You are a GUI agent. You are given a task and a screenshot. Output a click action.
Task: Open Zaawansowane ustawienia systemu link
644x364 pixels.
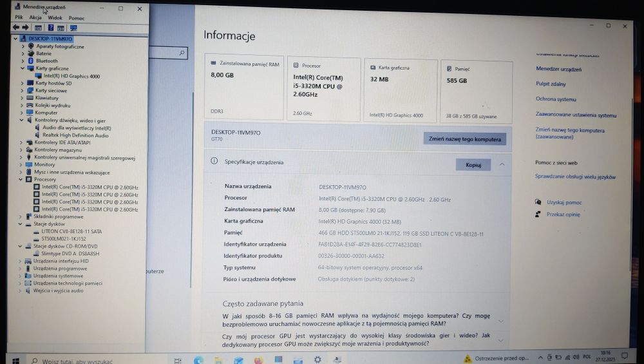coord(576,115)
